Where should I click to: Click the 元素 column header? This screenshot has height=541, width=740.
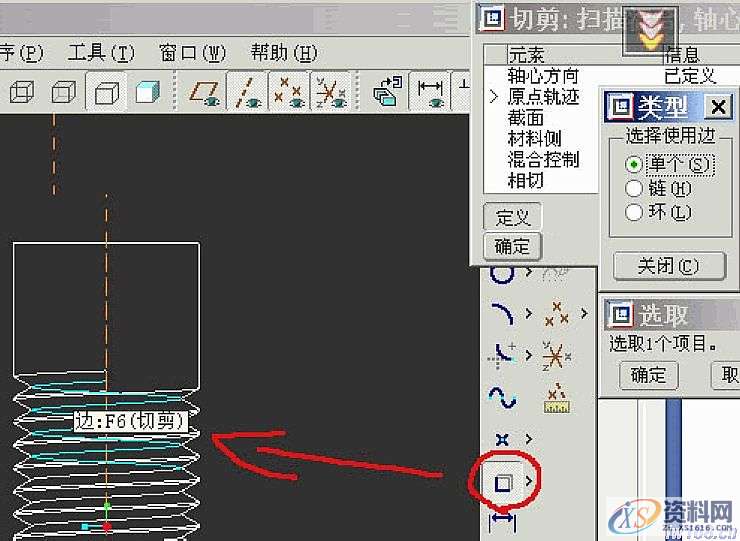526,56
